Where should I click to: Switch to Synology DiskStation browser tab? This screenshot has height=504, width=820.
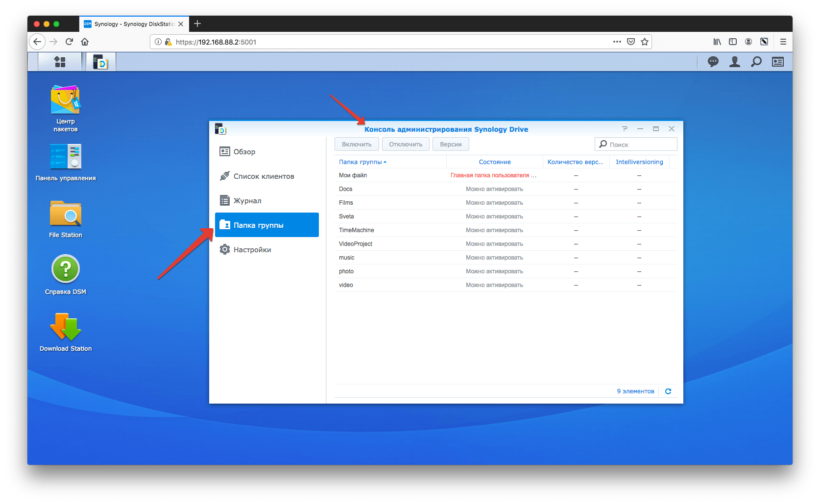133,24
